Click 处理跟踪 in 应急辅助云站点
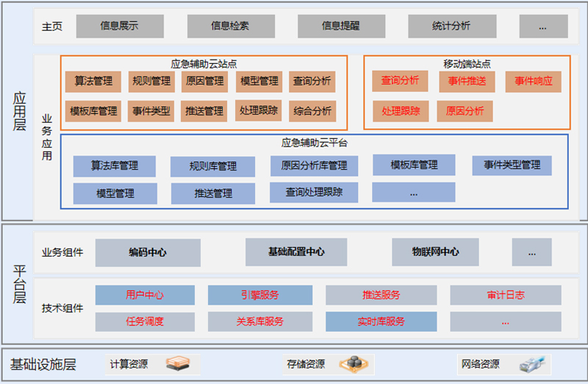Screen dimensions: 588x384 (x=259, y=110)
